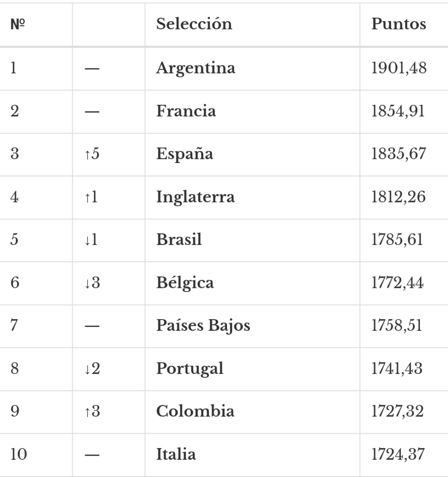
Task: Click the down arrow 3 indicator for Bélgica
Action: [92, 283]
